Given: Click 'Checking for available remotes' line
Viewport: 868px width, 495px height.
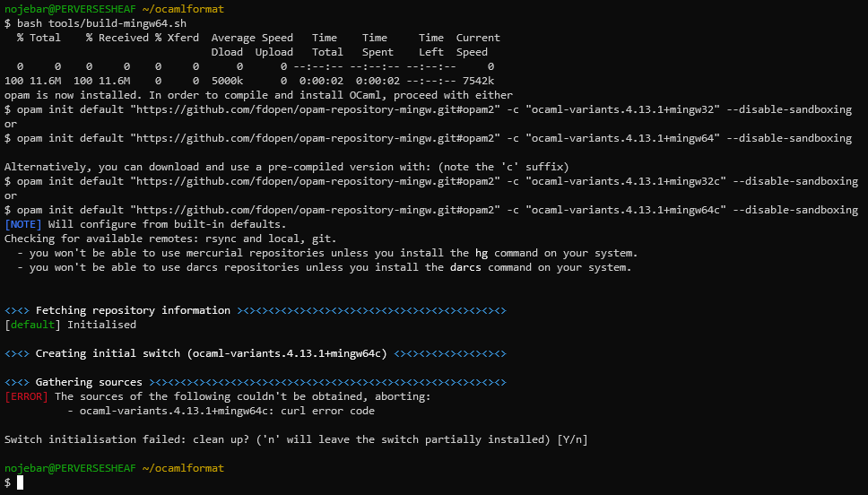Looking at the screenshot, I should (170, 239).
